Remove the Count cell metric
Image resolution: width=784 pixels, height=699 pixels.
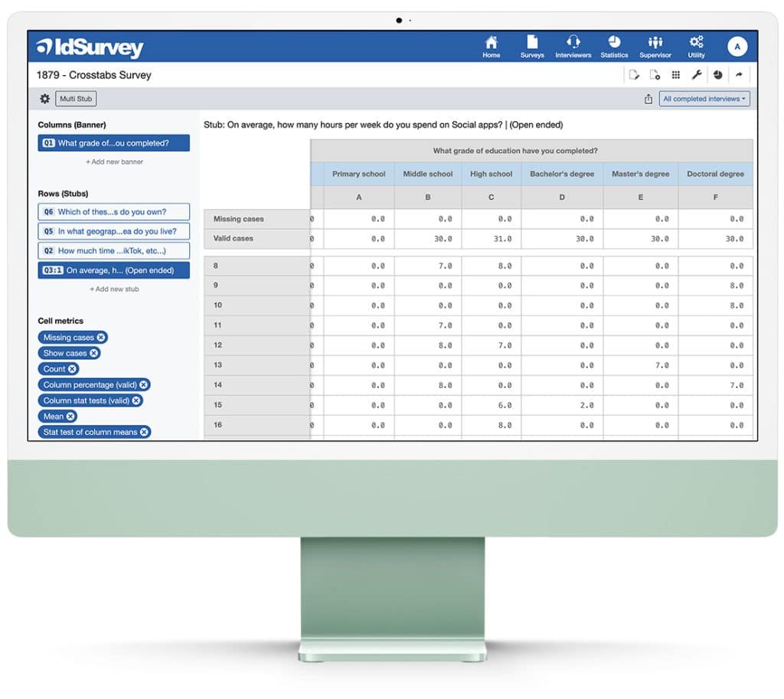[73, 369]
